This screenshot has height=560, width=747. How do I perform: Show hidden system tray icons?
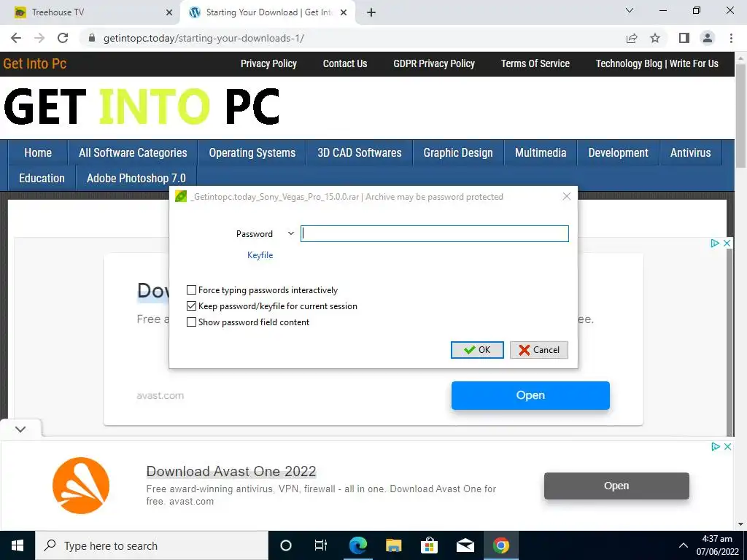point(683,545)
